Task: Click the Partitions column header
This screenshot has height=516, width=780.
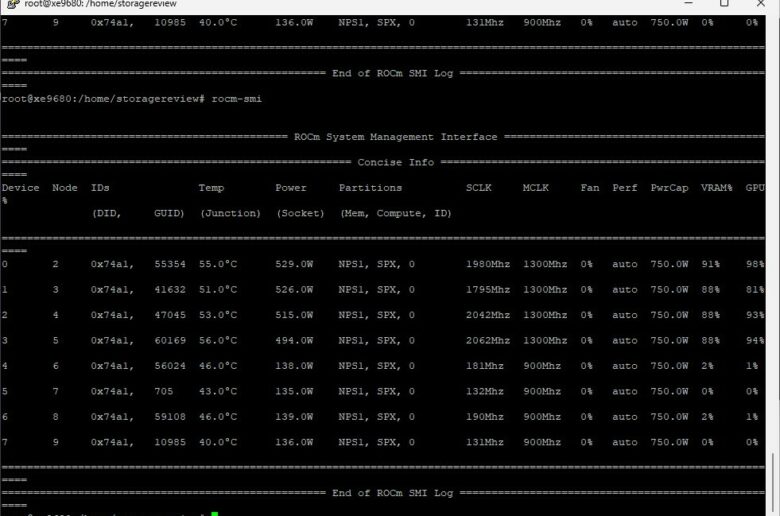Action: (370, 188)
